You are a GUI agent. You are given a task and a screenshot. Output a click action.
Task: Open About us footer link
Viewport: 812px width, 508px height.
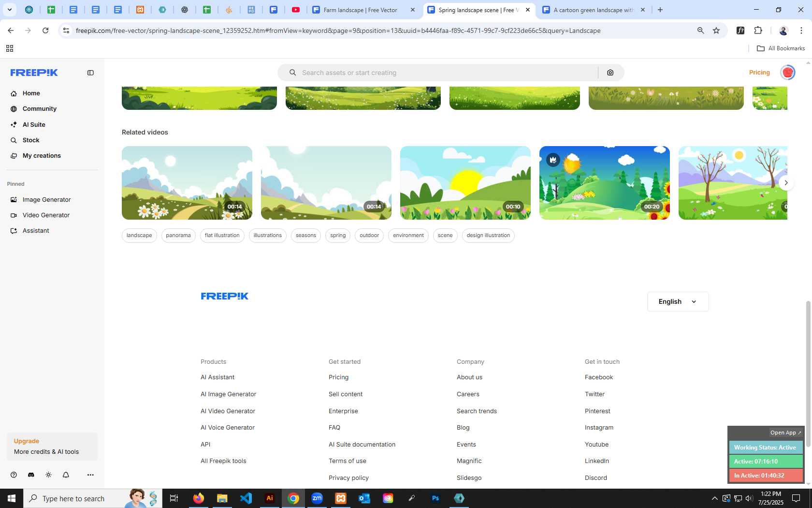pyautogui.click(x=469, y=377)
